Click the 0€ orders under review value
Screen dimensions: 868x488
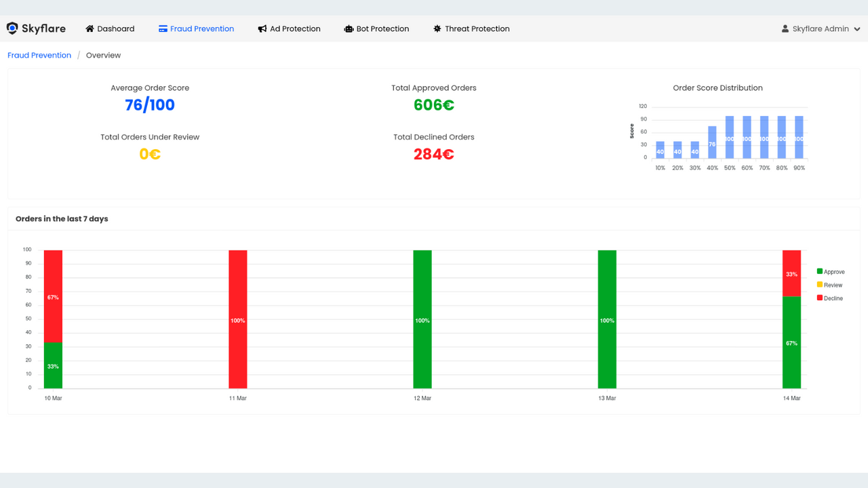point(150,155)
